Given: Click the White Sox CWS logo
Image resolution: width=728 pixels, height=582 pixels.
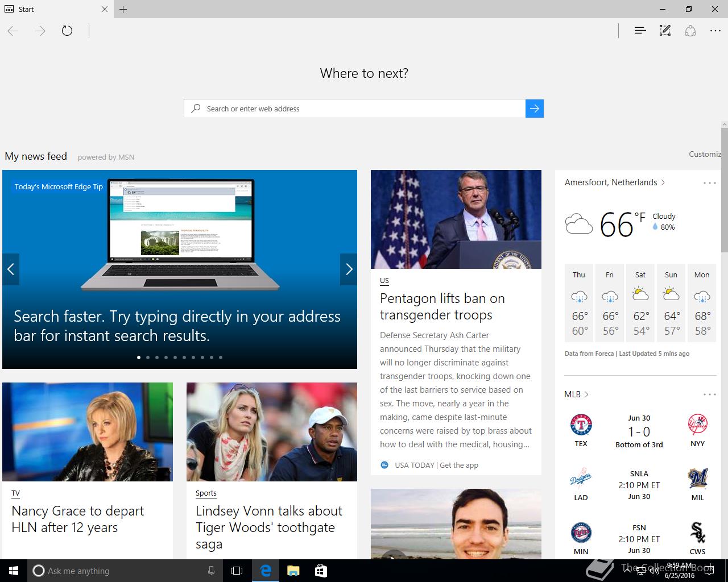Looking at the screenshot, I should pyautogui.click(x=697, y=533).
